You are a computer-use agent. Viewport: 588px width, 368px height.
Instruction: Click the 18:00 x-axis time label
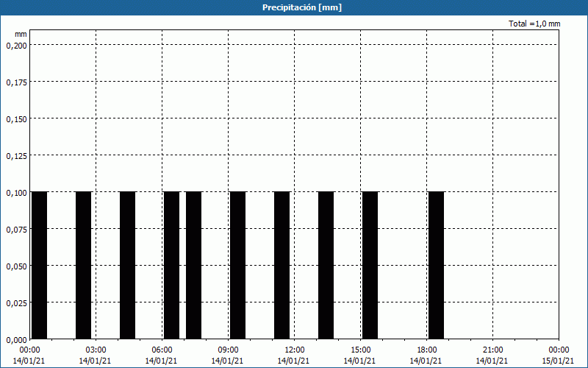(x=427, y=350)
